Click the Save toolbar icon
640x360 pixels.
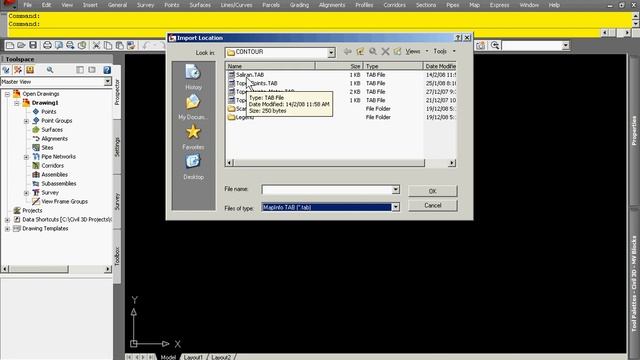33,45
